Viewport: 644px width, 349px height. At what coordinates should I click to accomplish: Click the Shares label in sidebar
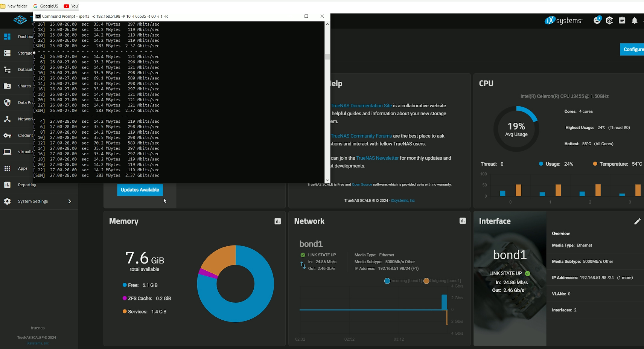24,86
